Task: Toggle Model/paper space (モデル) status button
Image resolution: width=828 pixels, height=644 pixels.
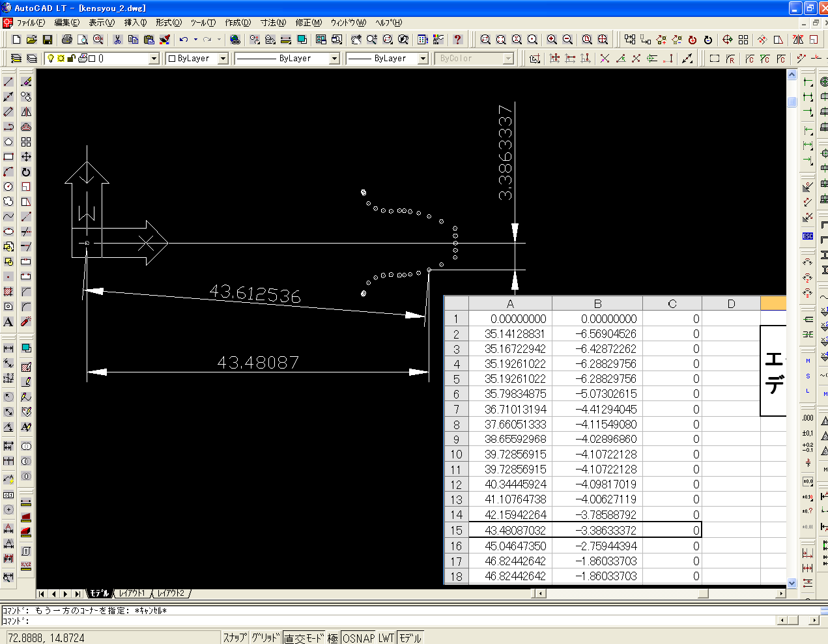Action: (410, 638)
